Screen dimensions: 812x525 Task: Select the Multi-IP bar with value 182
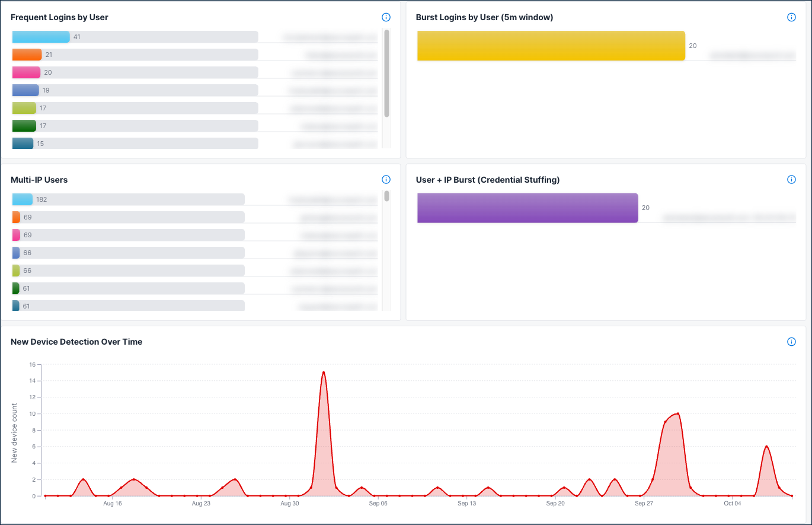(x=22, y=199)
